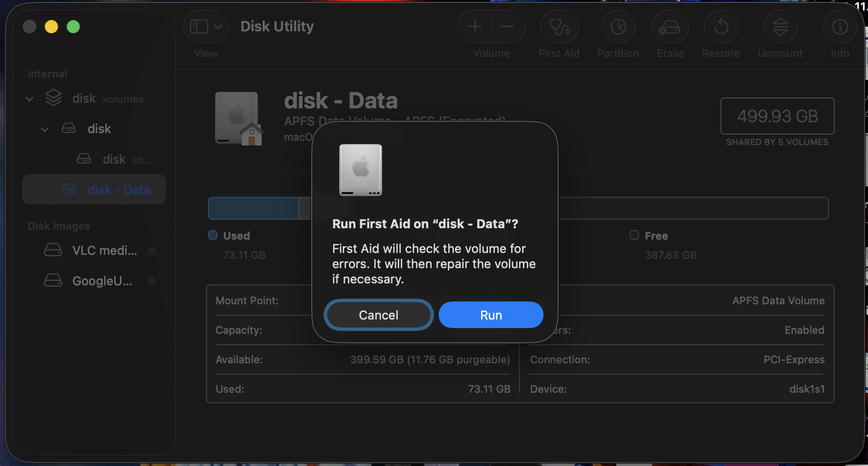Cancel the First Aid dialog
Viewport: 868px width, 466px height.
378,314
